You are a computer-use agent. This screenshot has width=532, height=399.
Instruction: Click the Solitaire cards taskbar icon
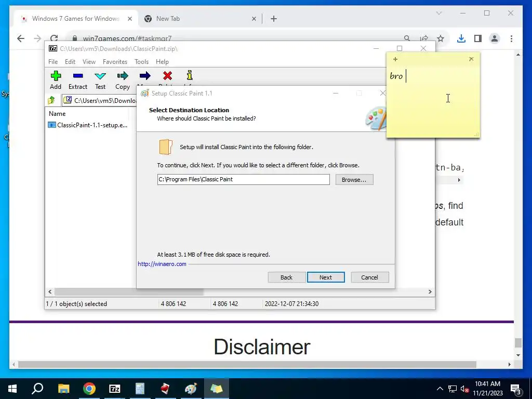pos(165,389)
